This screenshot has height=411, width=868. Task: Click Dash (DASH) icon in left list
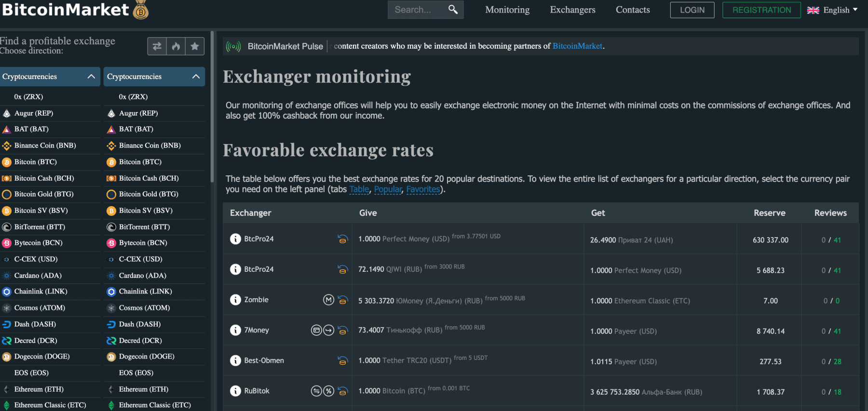click(7, 325)
